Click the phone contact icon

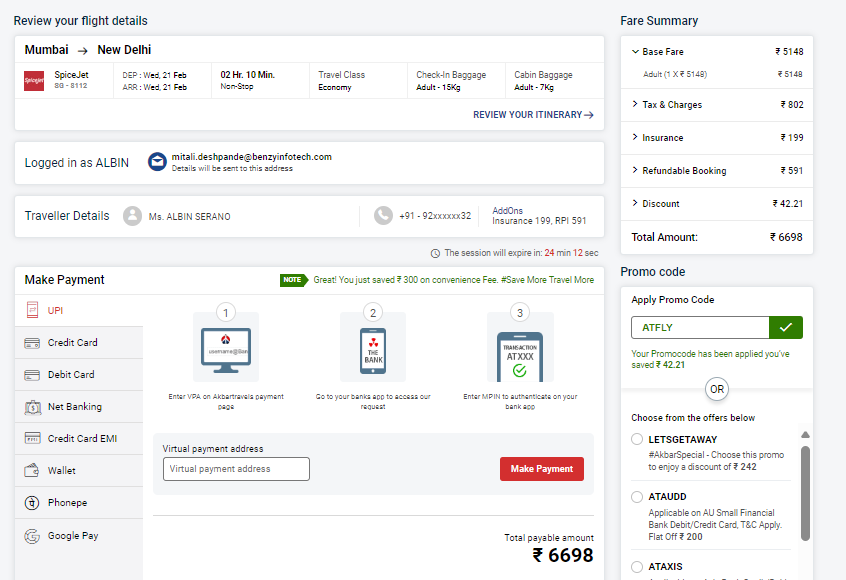click(383, 216)
